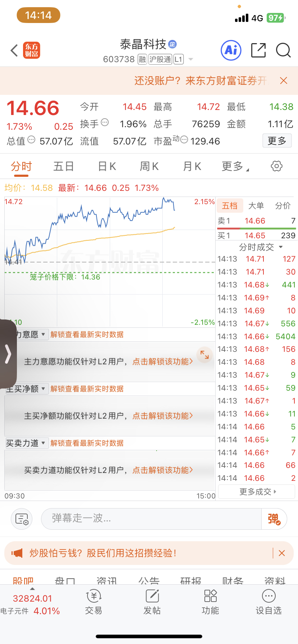
Task: Click the 更多成交 button
Action: 257,492
